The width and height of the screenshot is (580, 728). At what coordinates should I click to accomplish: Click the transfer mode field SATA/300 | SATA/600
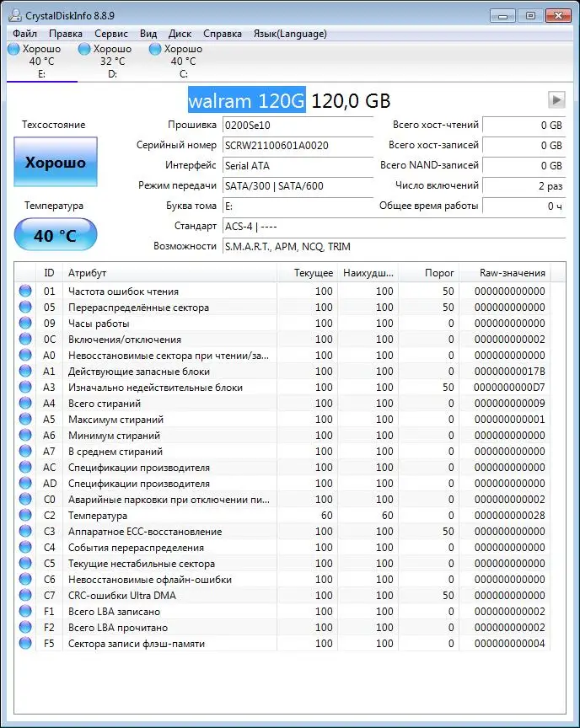pyautogui.click(x=298, y=185)
